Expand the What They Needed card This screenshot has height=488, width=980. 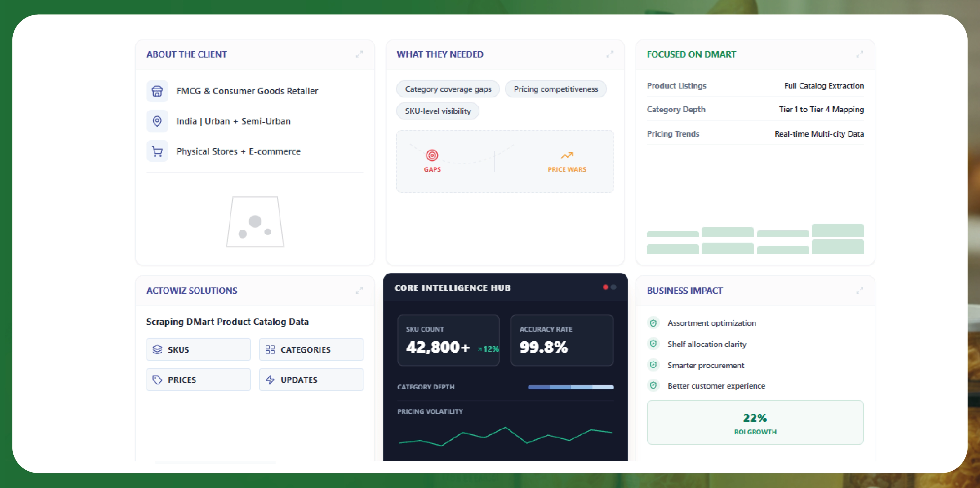(609, 54)
